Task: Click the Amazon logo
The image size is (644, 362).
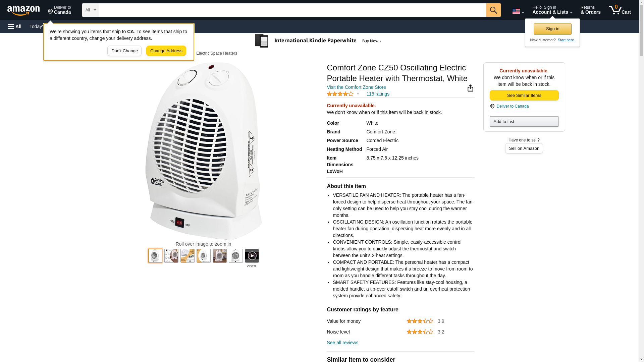Action: click(x=23, y=10)
